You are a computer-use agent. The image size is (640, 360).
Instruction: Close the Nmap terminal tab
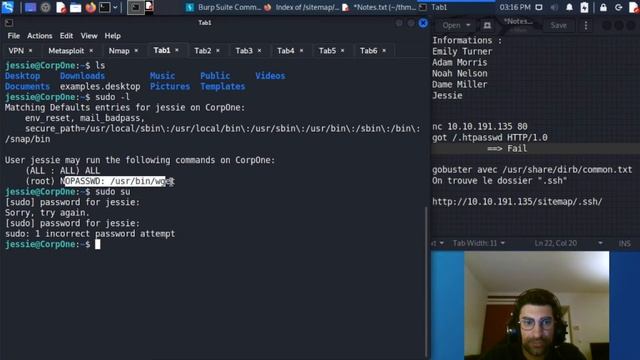pos(136,51)
